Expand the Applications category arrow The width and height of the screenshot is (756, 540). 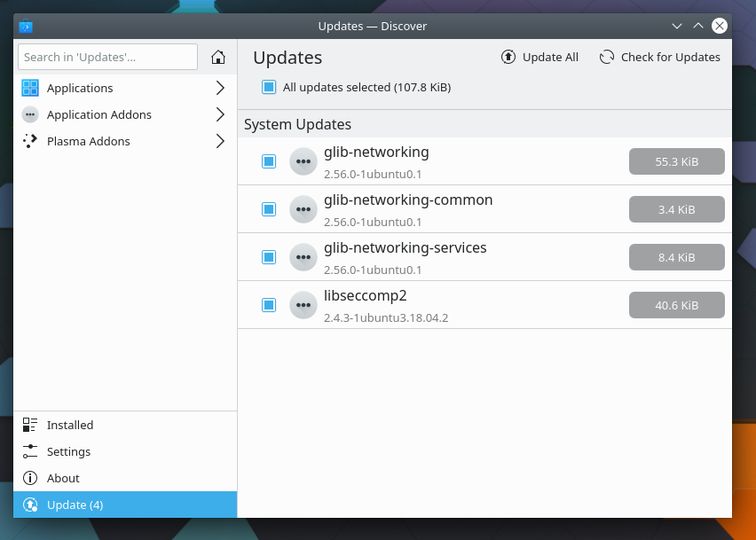(220, 88)
